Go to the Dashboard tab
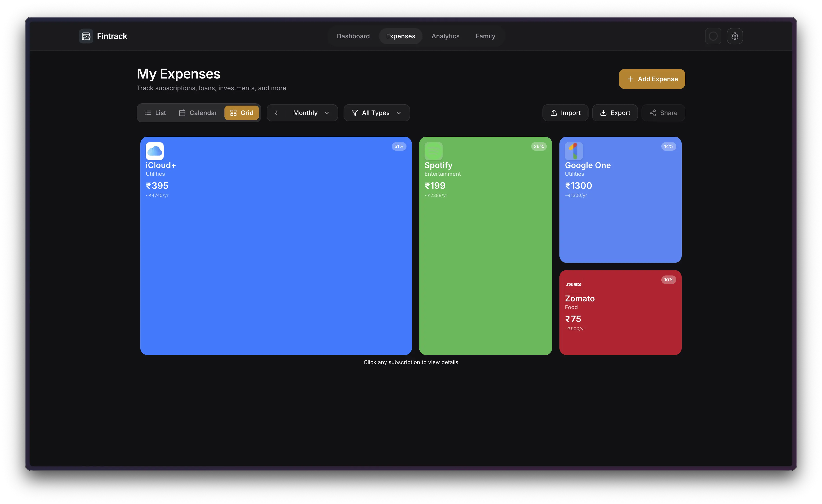This screenshot has height=504, width=822. (x=353, y=36)
